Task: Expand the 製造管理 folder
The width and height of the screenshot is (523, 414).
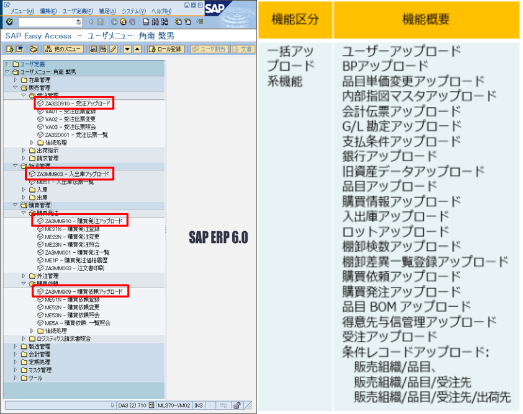Action: 15,346
